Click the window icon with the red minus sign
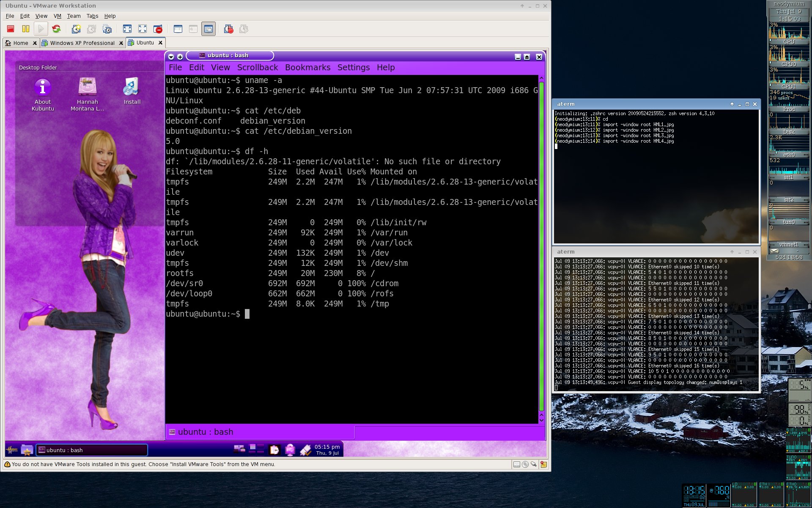 [x=158, y=29]
